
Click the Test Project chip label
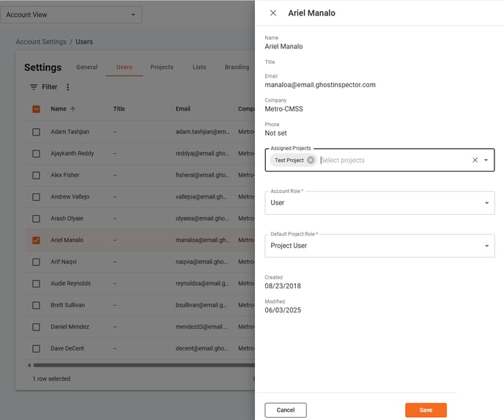[x=289, y=160]
